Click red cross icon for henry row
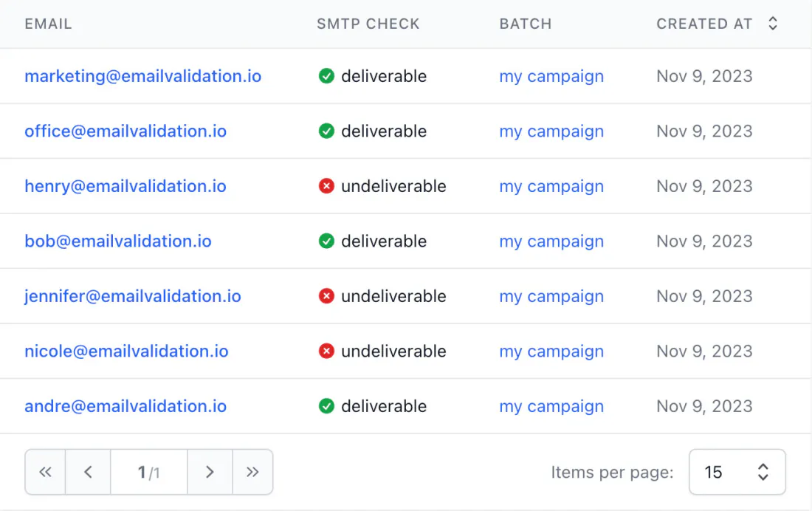The height and width of the screenshot is (511, 812). click(326, 186)
